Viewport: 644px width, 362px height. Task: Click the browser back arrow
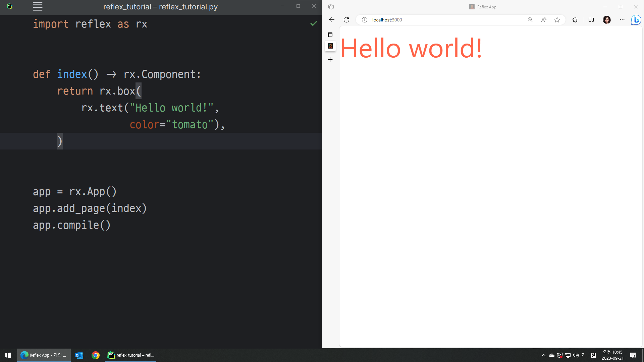coord(331,20)
